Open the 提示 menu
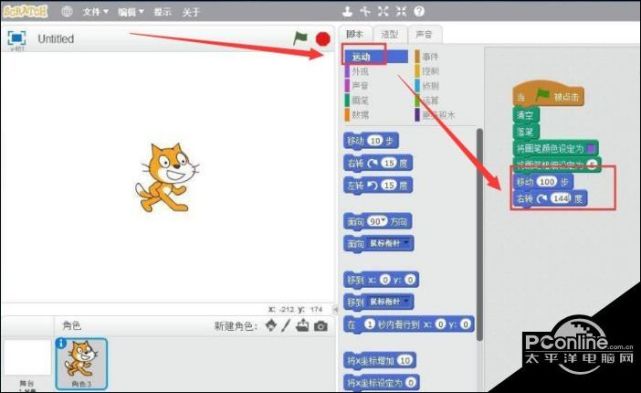This screenshot has height=393, width=641. pyautogui.click(x=162, y=12)
